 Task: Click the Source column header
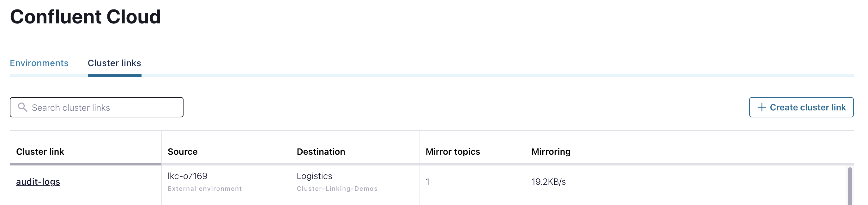click(182, 152)
